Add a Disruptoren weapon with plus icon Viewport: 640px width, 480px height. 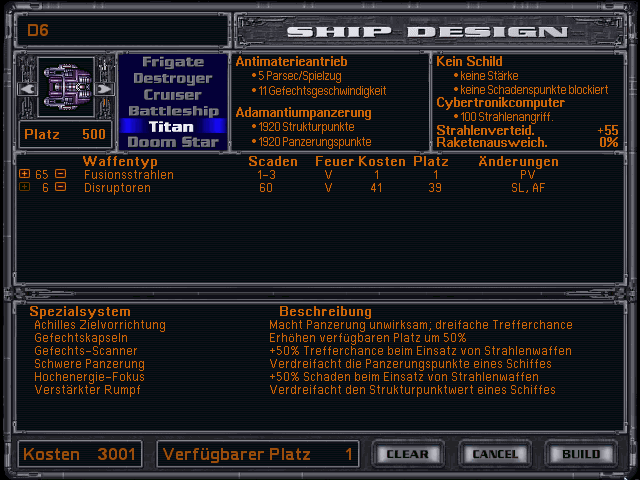24,188
